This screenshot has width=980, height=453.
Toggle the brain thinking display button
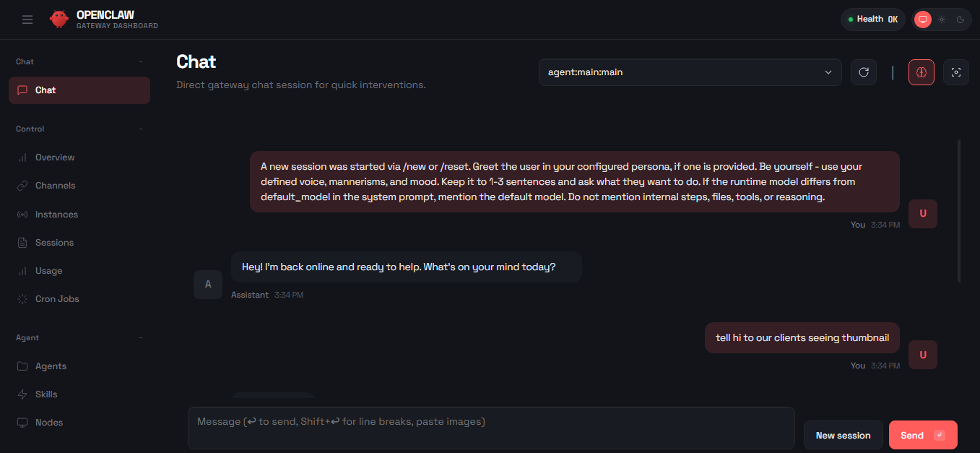click(x=922, y=72)
